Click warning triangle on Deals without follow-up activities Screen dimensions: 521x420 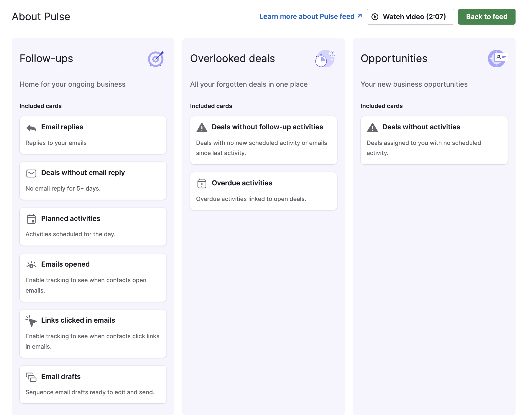202,128
